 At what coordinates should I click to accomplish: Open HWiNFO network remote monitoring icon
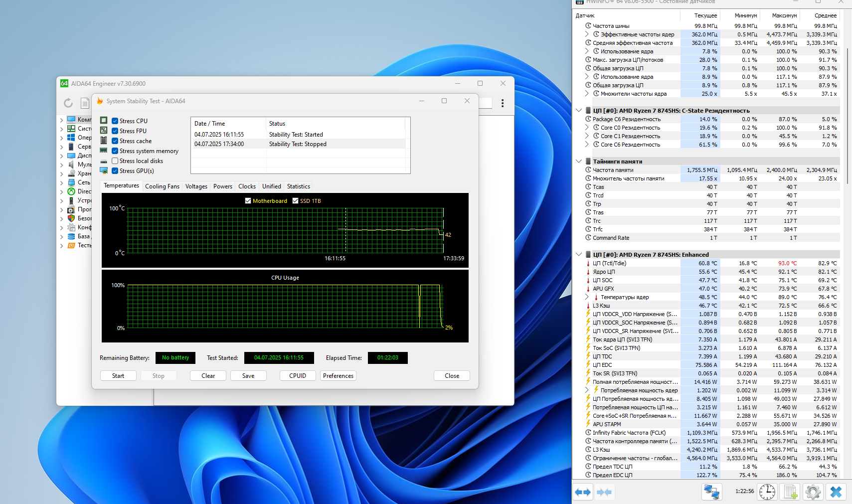click(x=711, y=492)
